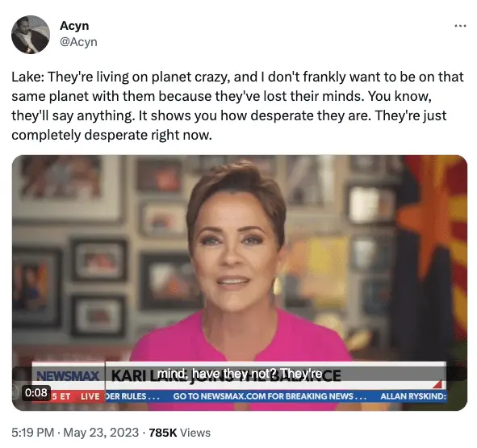Click the tweet text starting with 'Lake: They're living'

click(237, 106)
